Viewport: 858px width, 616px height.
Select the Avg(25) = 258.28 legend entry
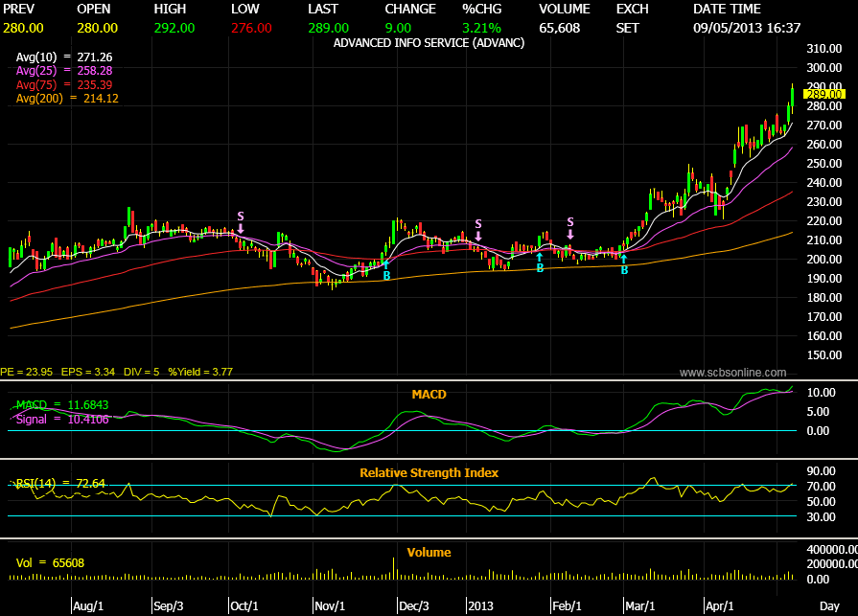(64, 71)
